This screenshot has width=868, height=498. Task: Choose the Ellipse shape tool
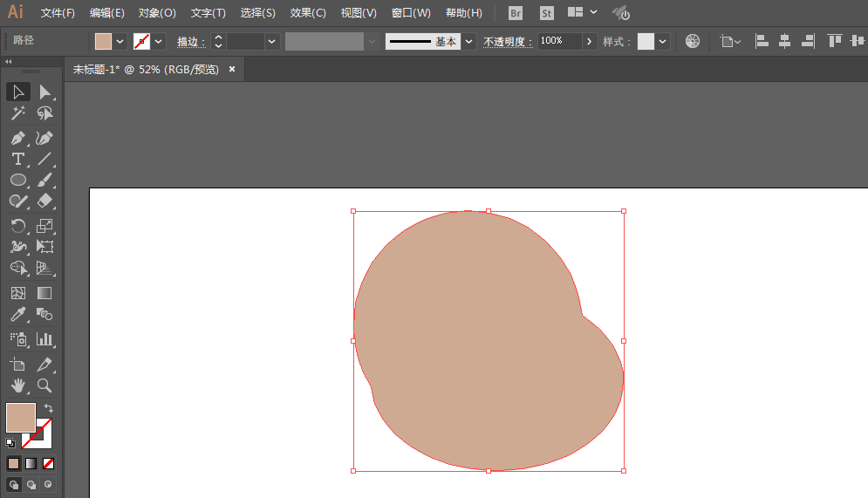[17, 180]
